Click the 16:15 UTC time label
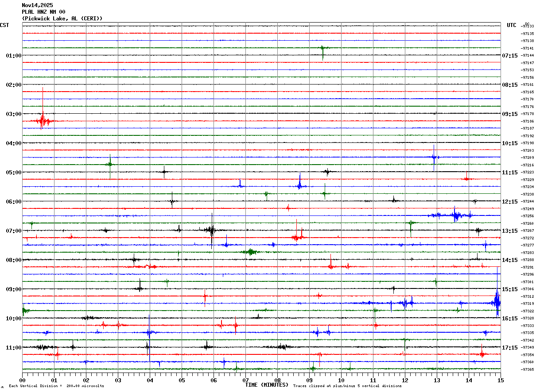Viewport: 536px width, 392px height. click(509, 319)
